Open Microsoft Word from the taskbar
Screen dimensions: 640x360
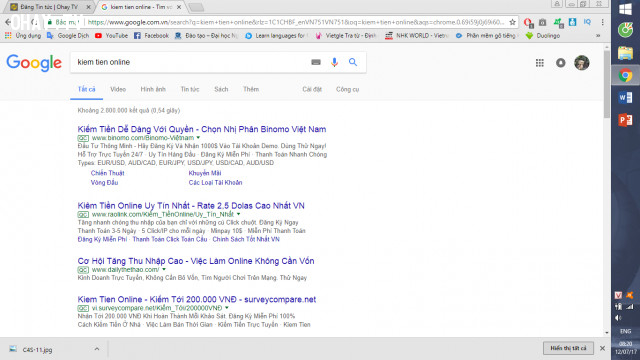click(625, 98)
